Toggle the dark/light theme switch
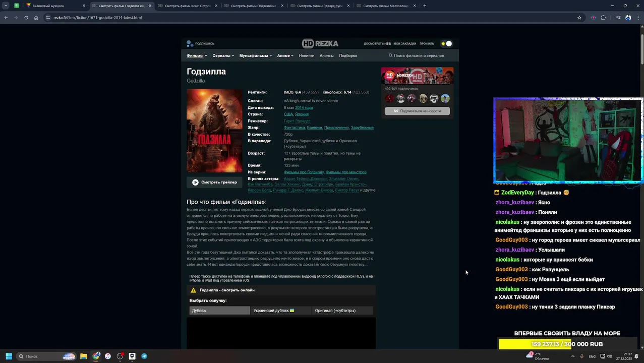 pyautogui.click(x=446, y=43)
